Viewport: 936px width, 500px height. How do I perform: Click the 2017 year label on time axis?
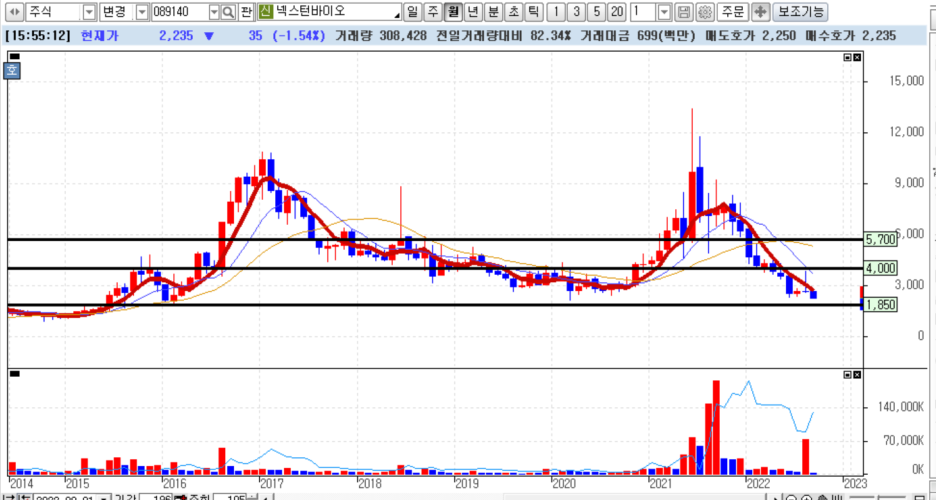click(x=271, y=482)
